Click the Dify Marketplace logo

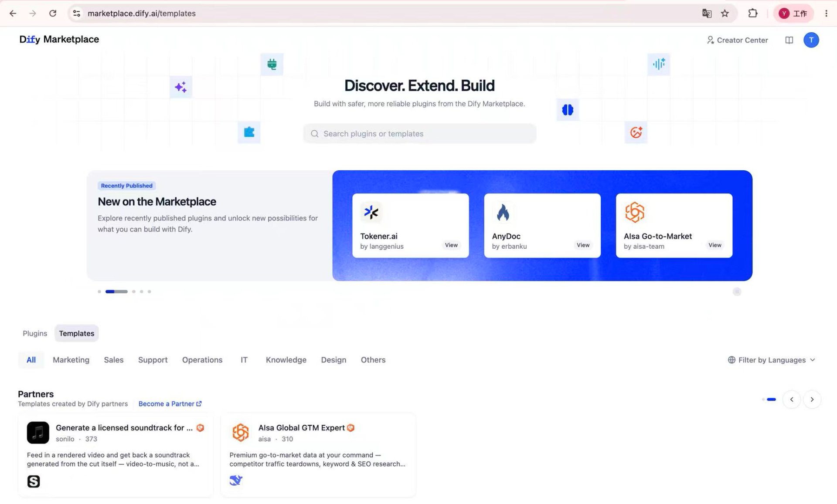59,39
